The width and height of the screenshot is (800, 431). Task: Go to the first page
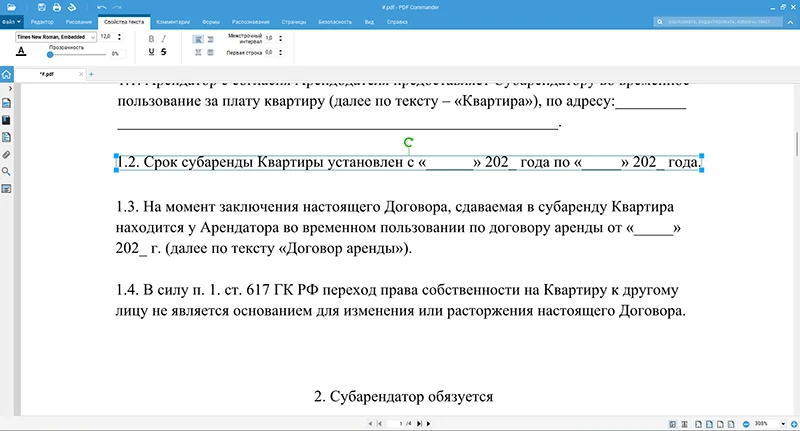coord(379,423)
